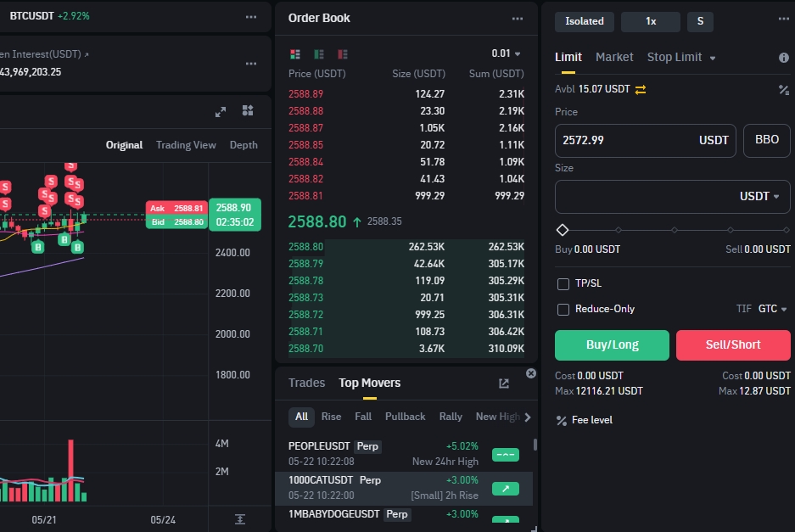Show only asks order book view

(343, 53)
